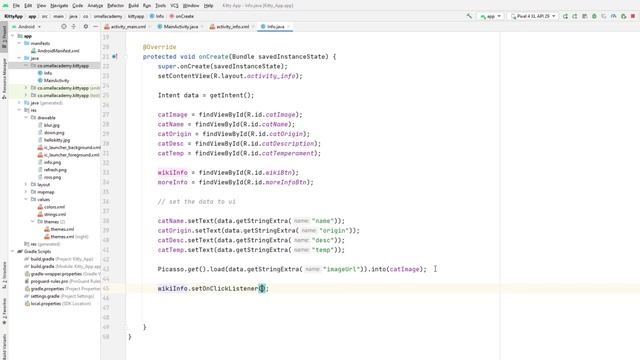Click the onCreate breadcrumb
640x360 pixels.
click(182, 16)
